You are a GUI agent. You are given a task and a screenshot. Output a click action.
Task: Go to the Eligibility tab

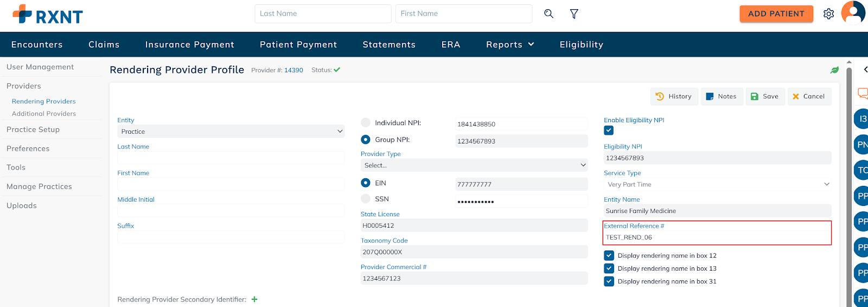[581, 45]
